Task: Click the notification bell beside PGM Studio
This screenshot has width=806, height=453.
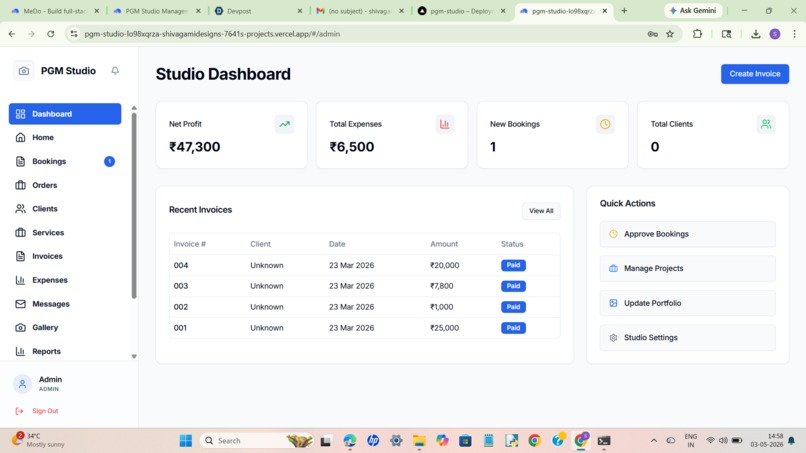Action: [115, 70]
